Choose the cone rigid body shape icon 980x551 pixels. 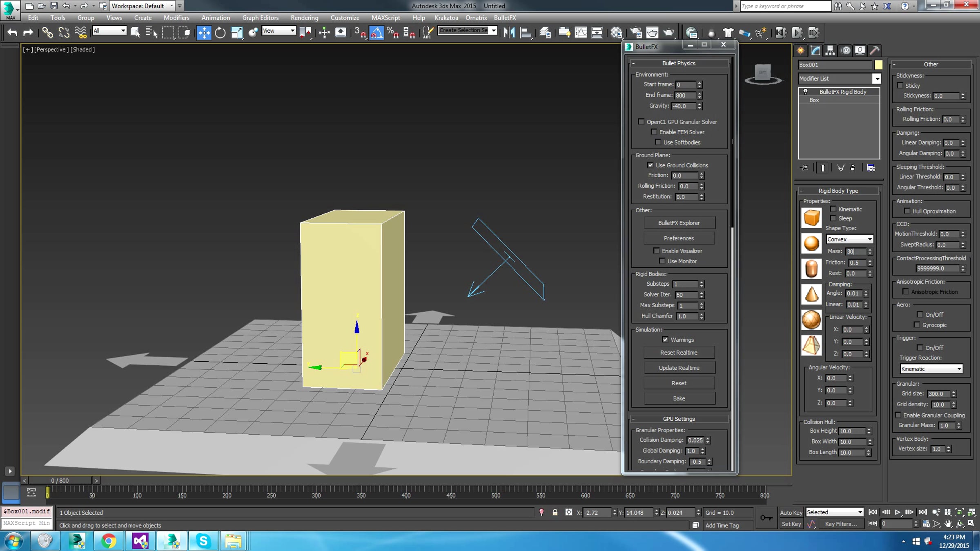pyautogui.click(x=811, y=294)
